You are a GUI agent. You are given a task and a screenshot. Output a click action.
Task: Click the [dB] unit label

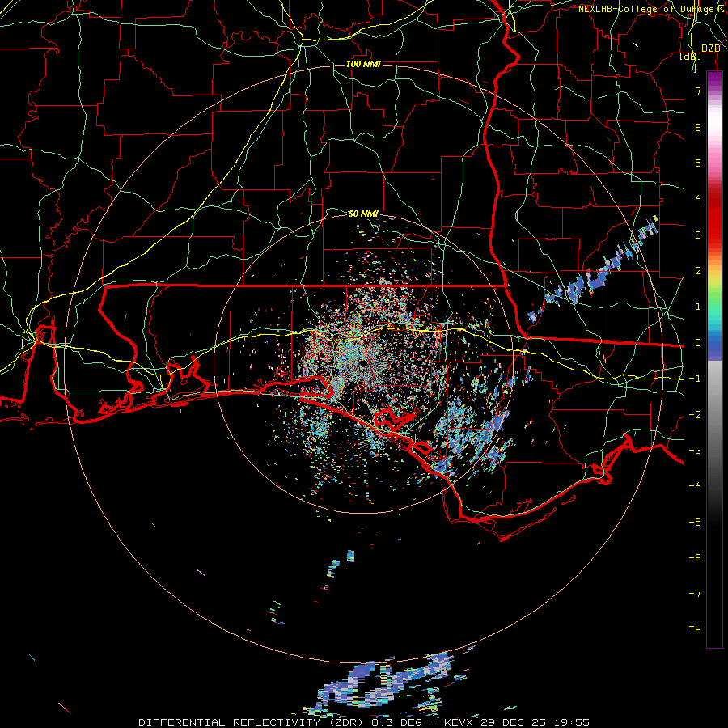pyautogui.click(x=690, y=57)
